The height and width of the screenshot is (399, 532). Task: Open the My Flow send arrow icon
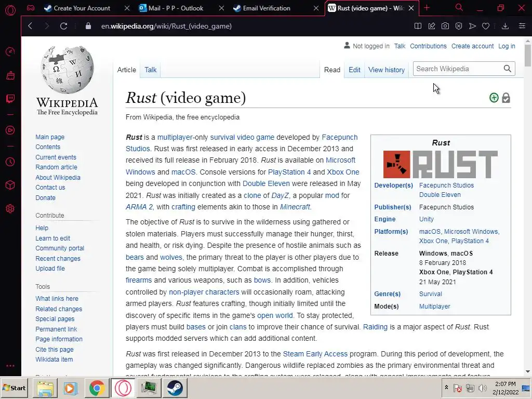pos(472,26)
